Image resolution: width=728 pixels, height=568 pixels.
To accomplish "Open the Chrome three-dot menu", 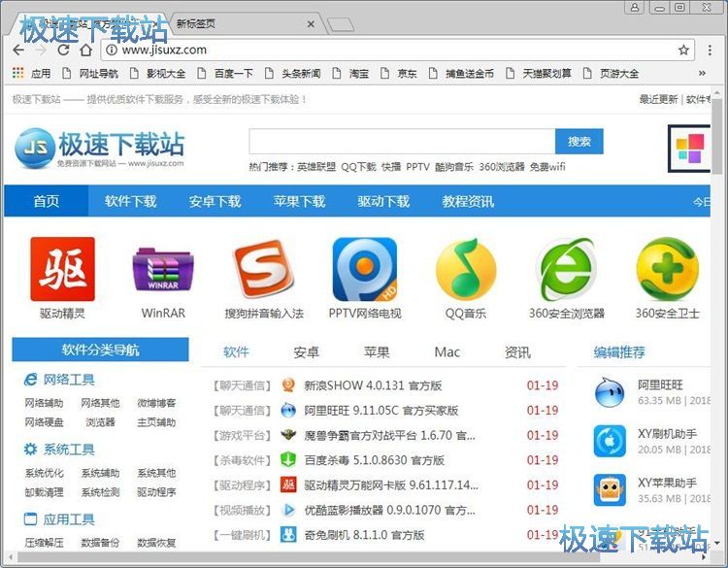I will coord(710,50).
